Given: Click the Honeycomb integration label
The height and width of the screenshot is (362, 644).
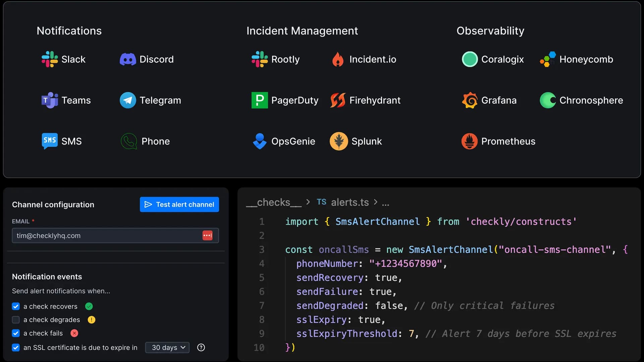Looking at the screenshot, I should (586, 59).
